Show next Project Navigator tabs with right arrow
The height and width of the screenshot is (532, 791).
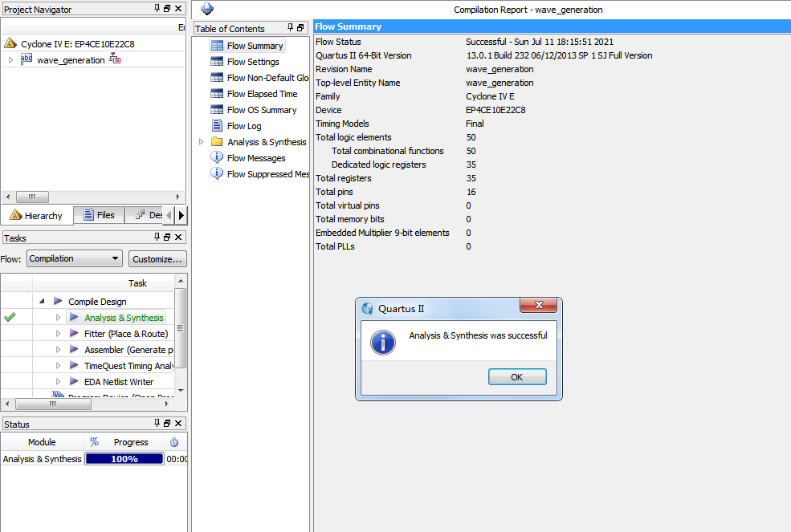pyautogui.click(x=181, y=215)
